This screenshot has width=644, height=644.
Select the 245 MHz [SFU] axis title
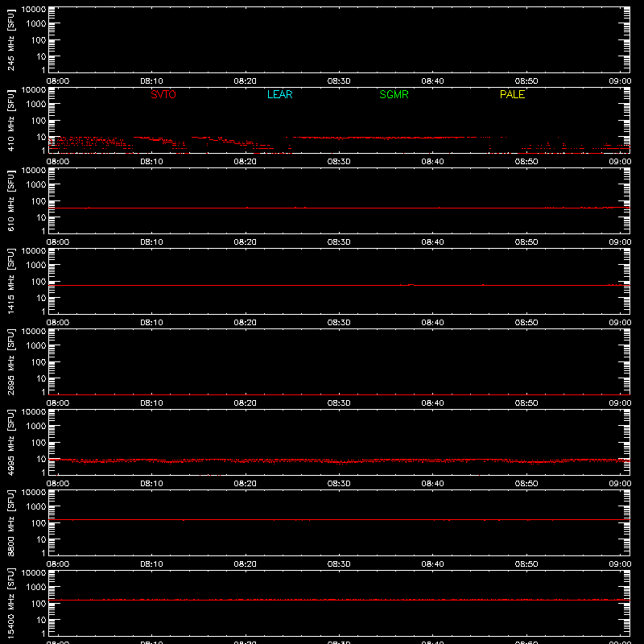[10, 39]
